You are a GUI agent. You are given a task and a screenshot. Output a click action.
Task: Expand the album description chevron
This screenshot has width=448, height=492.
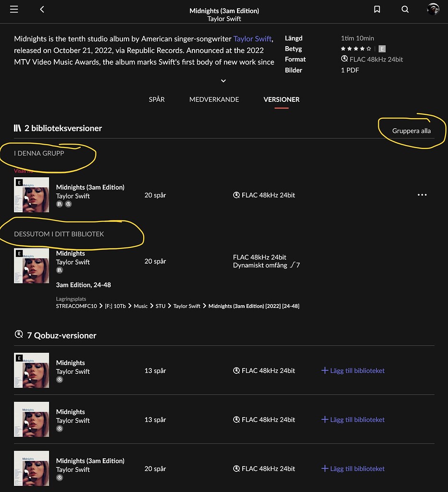[224, 81]
